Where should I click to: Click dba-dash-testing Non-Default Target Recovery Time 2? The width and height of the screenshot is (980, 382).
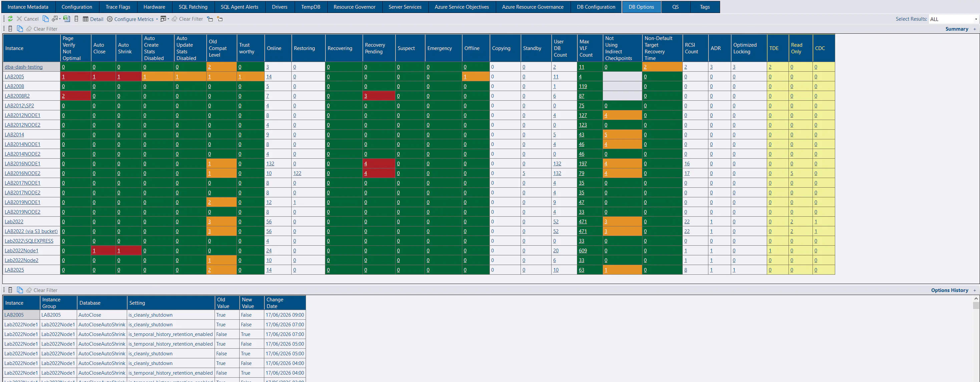pos(645,67)
